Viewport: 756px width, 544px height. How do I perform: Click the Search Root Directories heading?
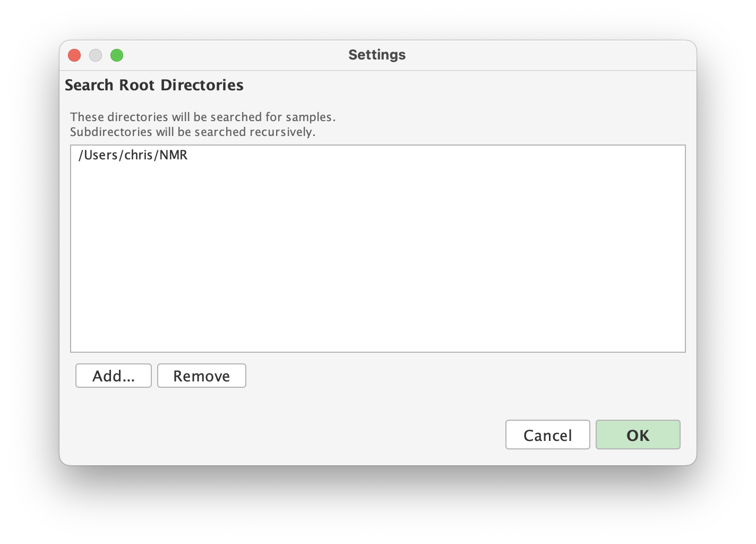(154, 85)
